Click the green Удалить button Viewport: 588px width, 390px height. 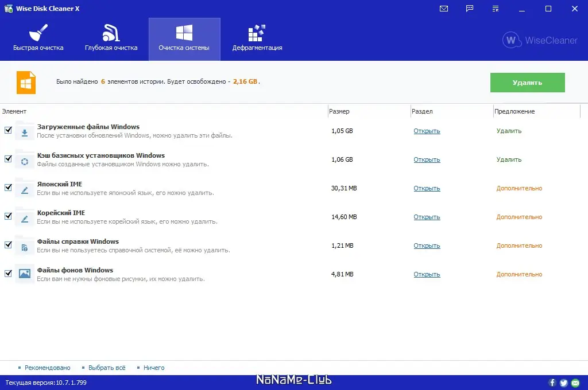[527, 83]
